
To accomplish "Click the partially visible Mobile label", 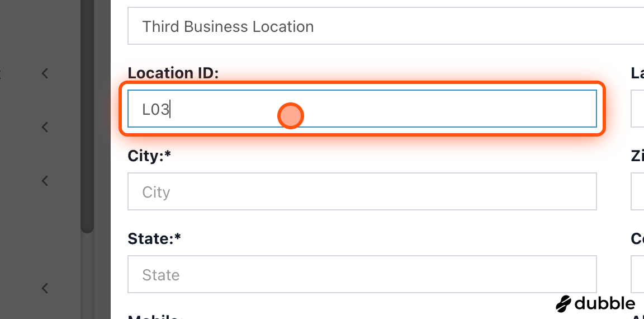I will tap(155, 317).
